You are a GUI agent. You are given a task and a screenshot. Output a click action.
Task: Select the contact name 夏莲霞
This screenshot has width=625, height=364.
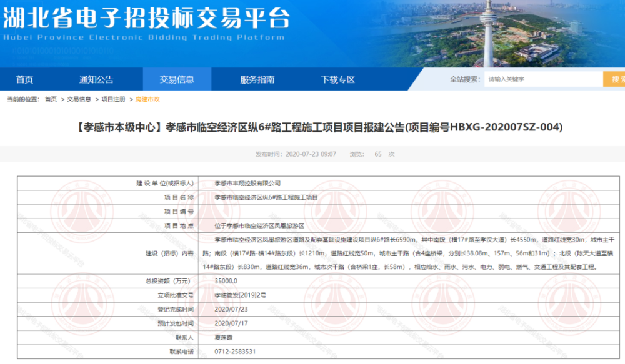[224, 338]
